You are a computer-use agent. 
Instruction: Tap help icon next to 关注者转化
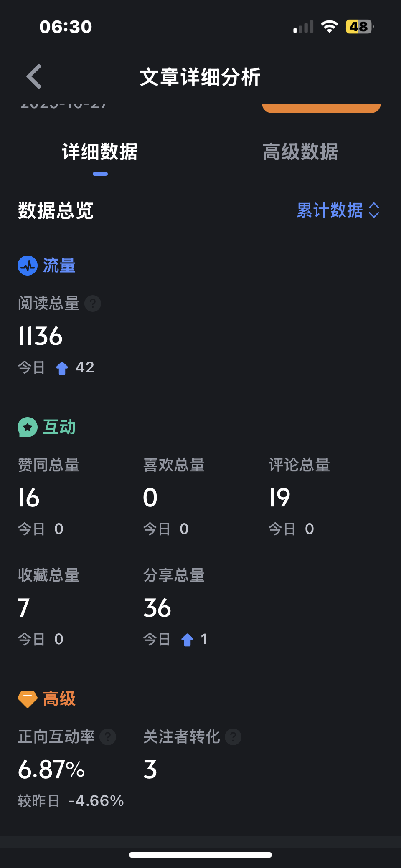click(233, 737)
